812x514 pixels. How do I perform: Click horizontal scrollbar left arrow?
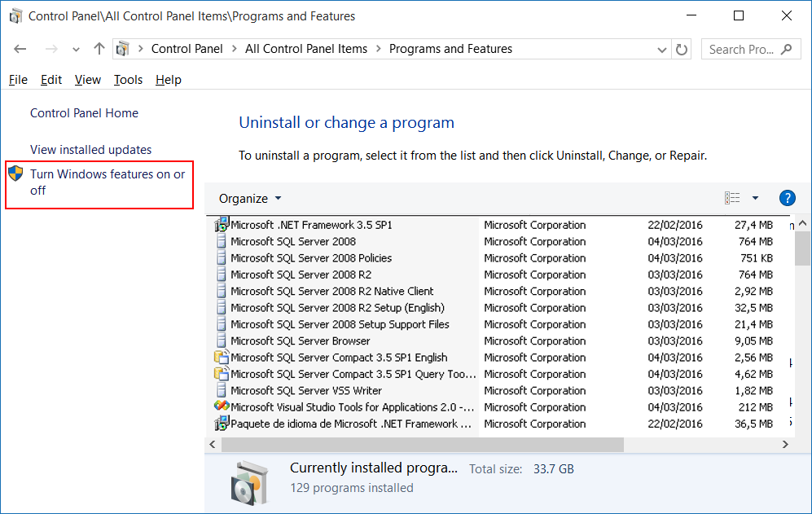[213, 444]
